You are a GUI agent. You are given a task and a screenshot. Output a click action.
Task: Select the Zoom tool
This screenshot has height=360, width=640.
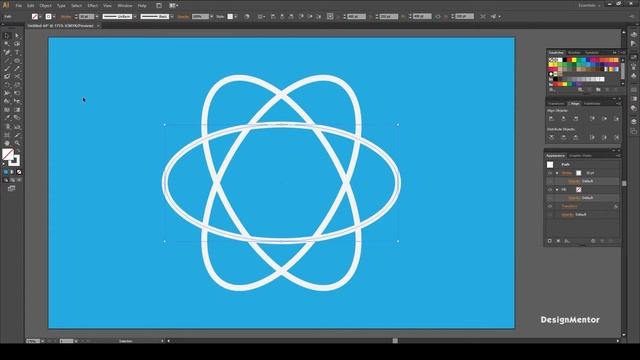tap(17, 143)
